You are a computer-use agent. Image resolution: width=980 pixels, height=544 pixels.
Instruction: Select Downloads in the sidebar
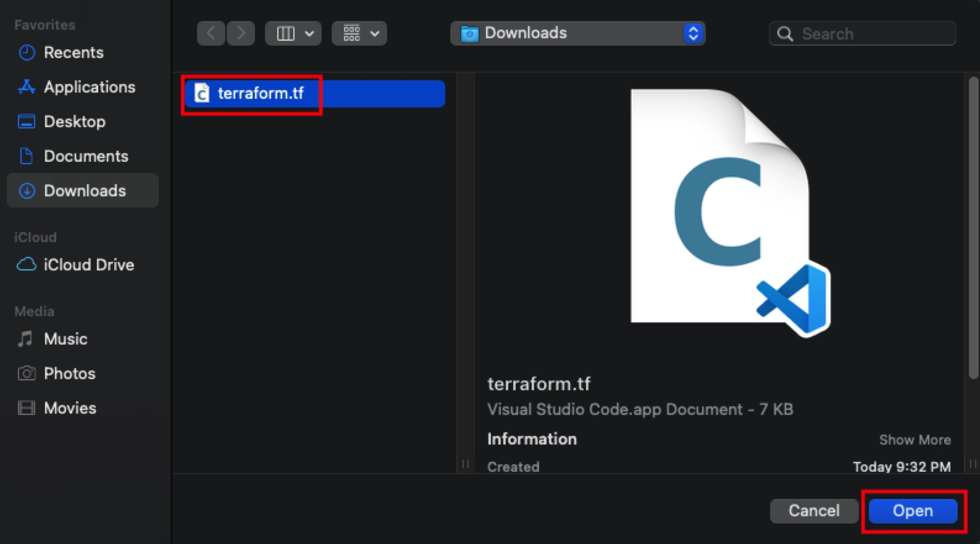tap(84, 191)
